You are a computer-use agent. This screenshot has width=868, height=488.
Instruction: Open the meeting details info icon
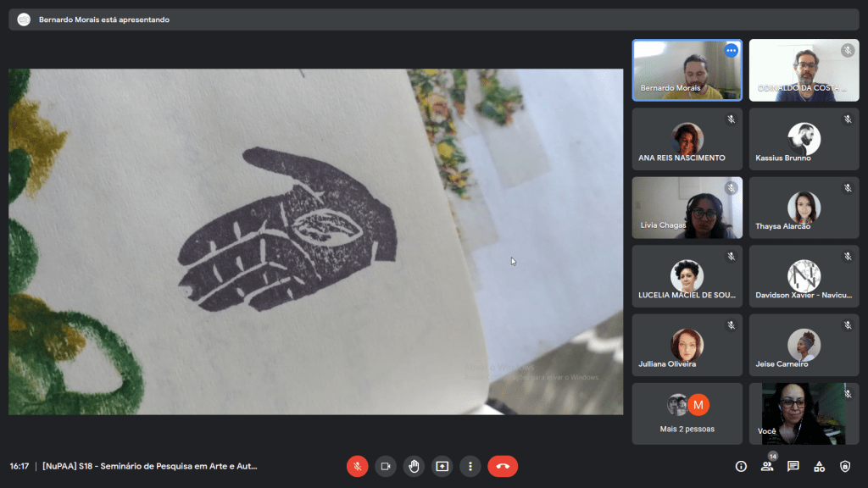tap(741, 466)
